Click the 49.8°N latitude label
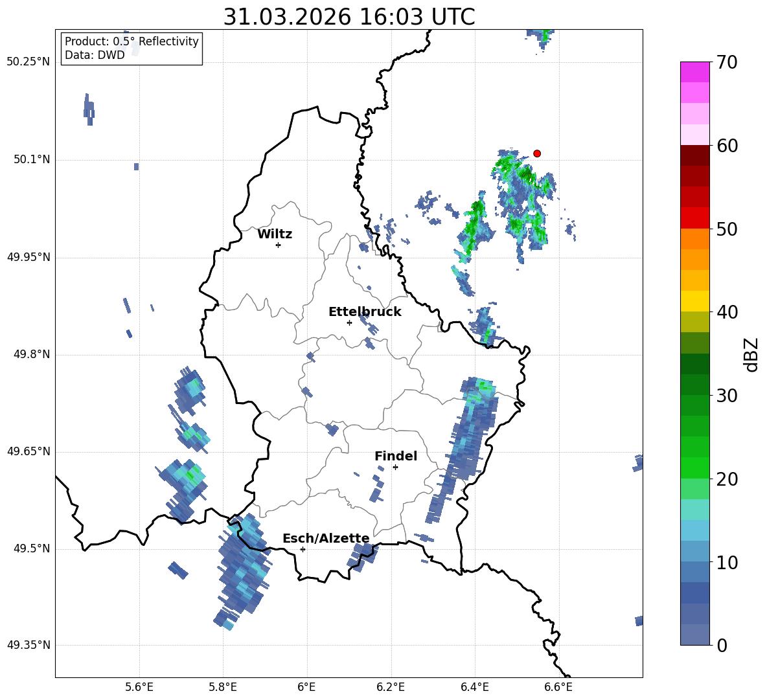The image size is (767, 700). coord(31,354)
